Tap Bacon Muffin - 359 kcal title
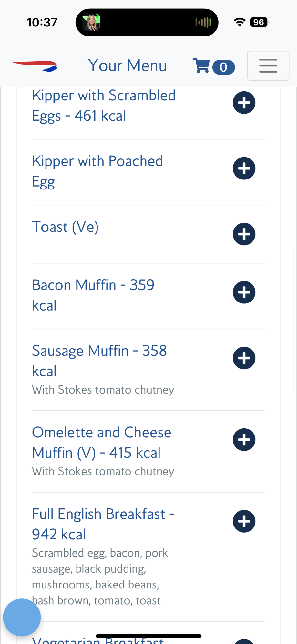Viewport: 297px width, 644px height. click(93, 295)
